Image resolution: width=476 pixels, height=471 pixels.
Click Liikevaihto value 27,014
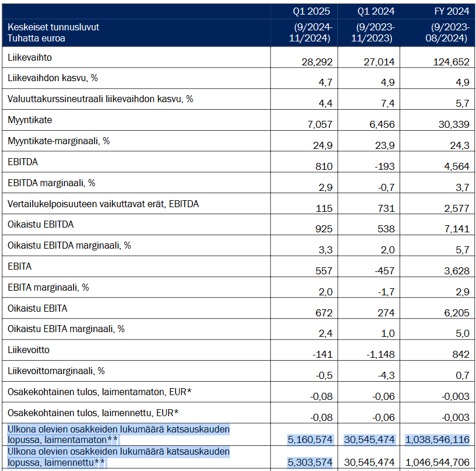coord(379,62)
